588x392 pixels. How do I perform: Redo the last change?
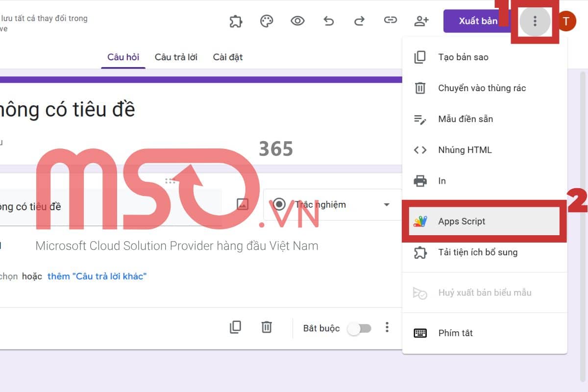click(x=359, y=21)
